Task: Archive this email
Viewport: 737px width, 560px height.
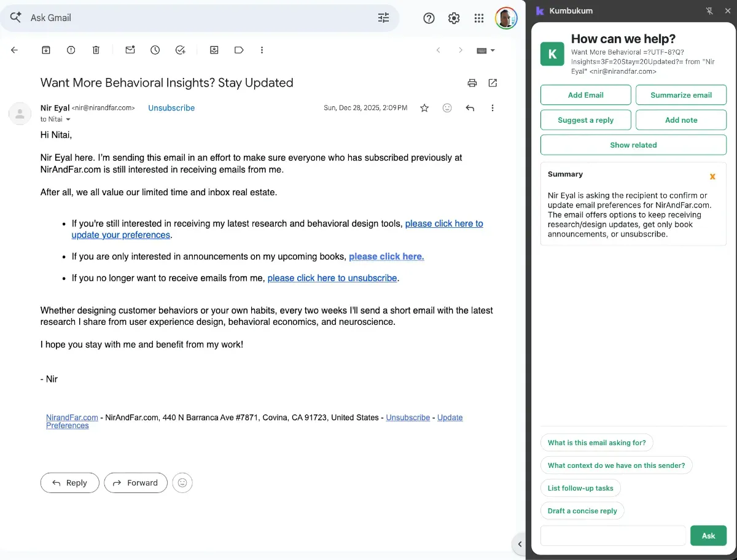Action: (x=46, y=50)
